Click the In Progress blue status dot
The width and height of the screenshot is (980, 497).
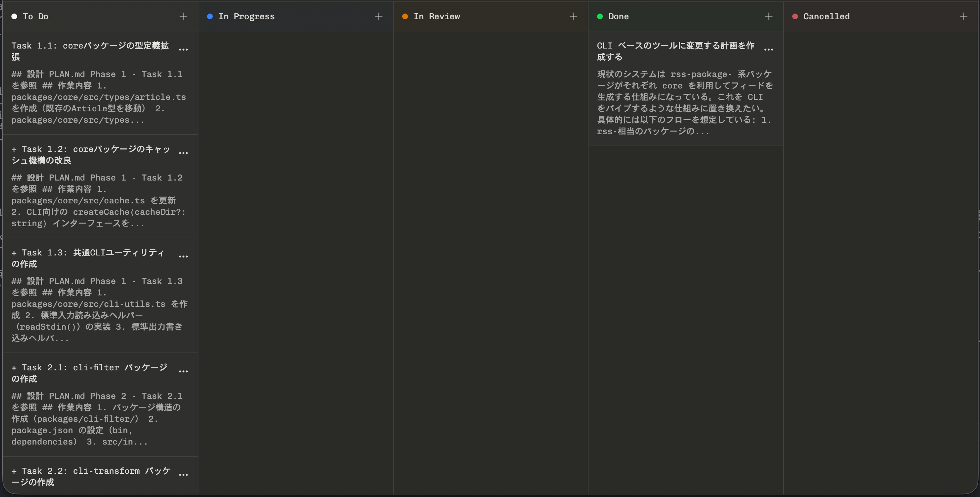(209, 16)
